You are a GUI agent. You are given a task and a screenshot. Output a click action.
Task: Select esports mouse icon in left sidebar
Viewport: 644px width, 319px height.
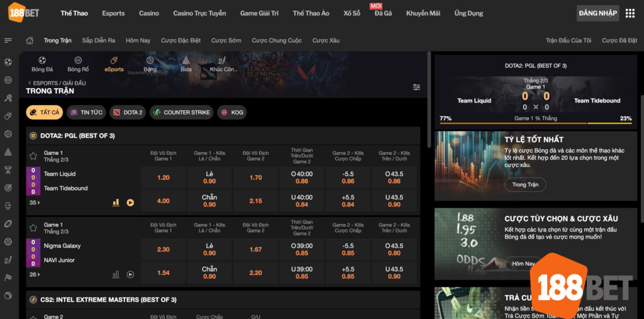point(8,116)
